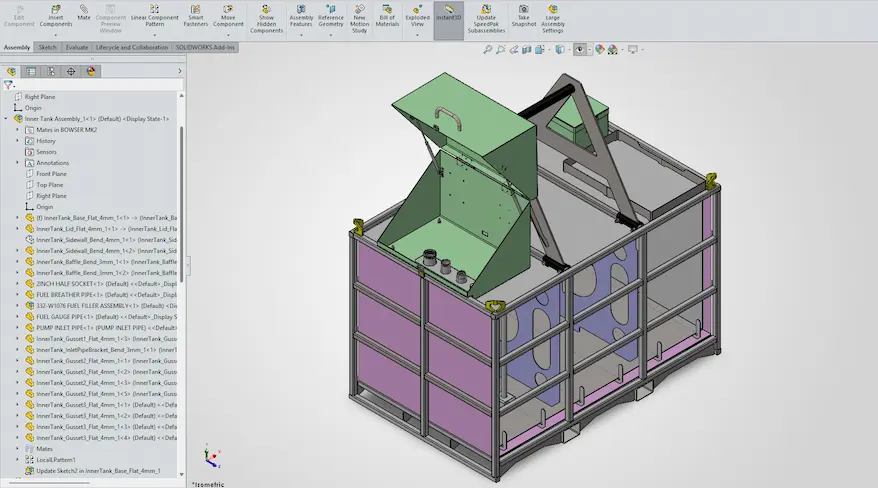Click the Edit Component button
The image size is (878, 488).
click(x=19, y=16)
